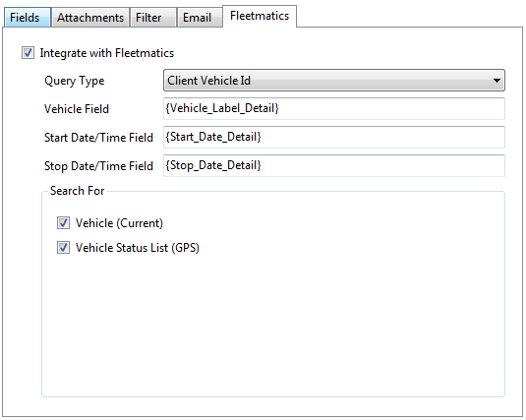Screen dimensions: 526x420
Task: Focus the Start Date/Time Field input
Action: pos(334,137)
